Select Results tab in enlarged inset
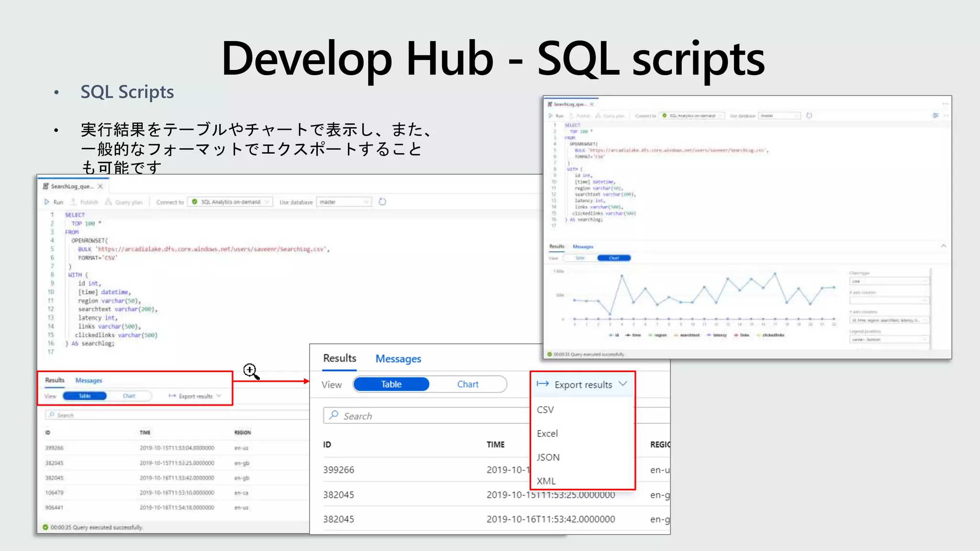 (x=339, y=358)
